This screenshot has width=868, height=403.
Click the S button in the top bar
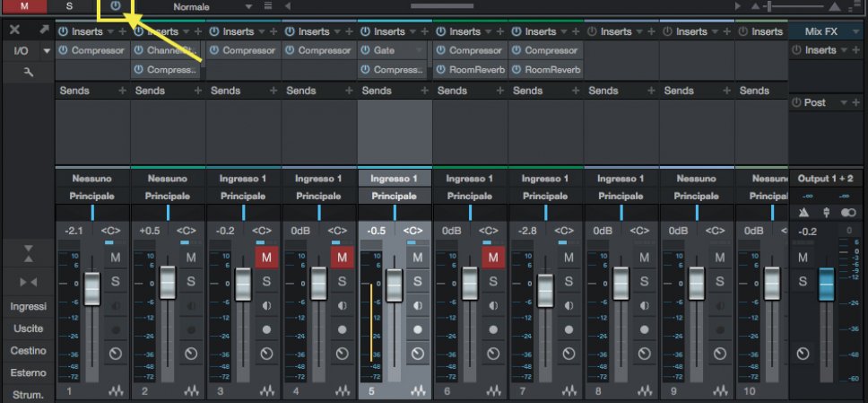click(x=69, y=6)
